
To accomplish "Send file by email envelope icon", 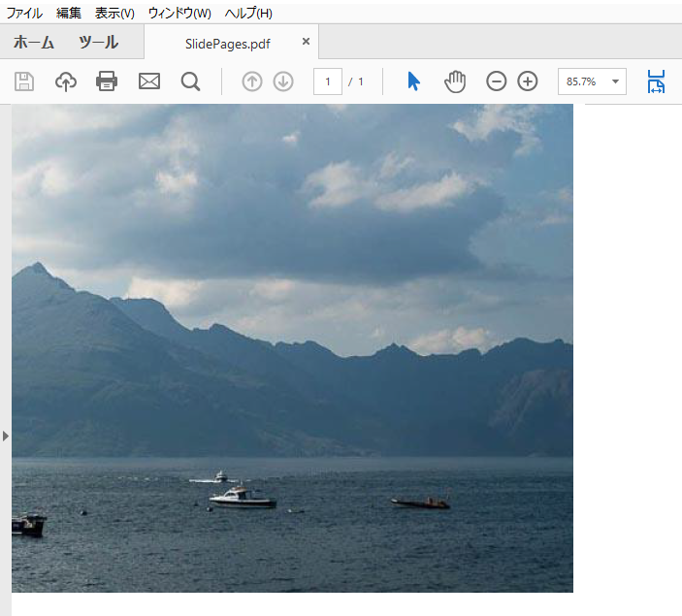I will click(149, 81).
